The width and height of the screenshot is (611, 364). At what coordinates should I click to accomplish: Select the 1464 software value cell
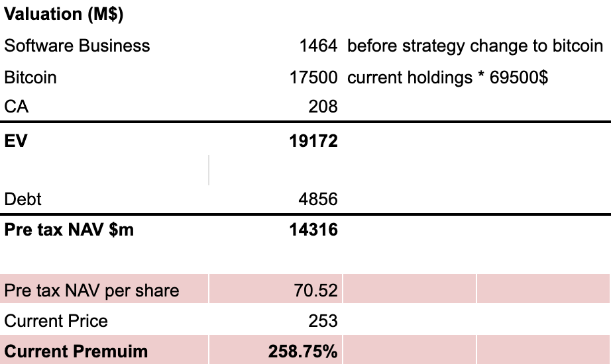[x=318, y=46]
